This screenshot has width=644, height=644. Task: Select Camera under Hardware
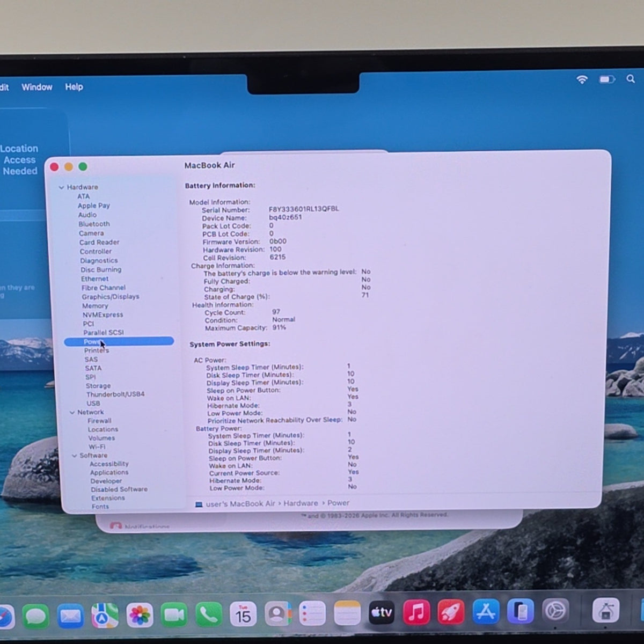click(x=91, y=233)
